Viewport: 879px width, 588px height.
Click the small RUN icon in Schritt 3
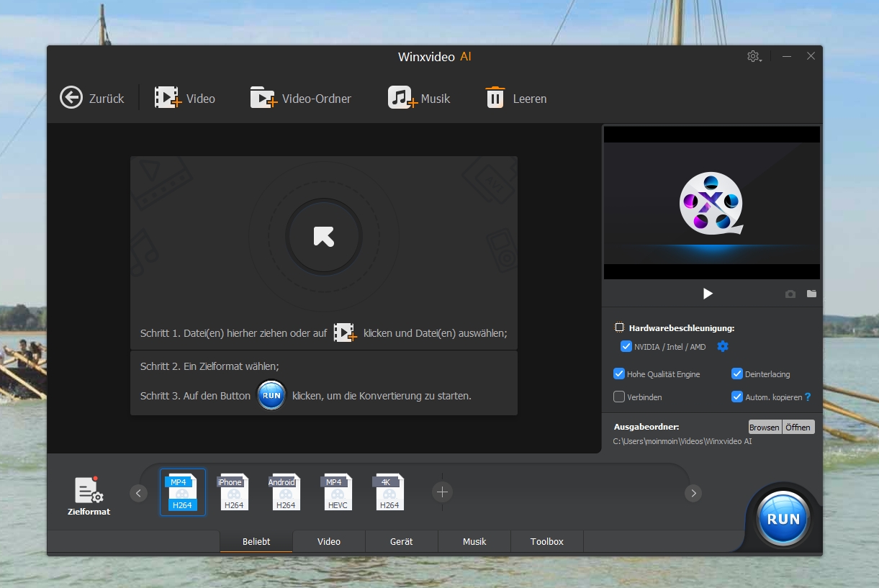point(271,396)
